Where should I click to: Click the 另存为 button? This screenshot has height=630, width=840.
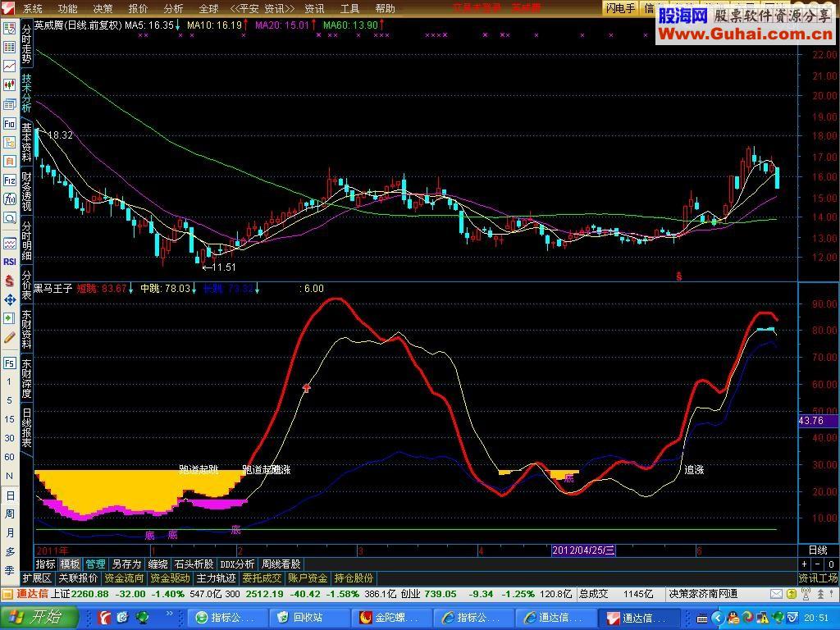tap(126, 564)
